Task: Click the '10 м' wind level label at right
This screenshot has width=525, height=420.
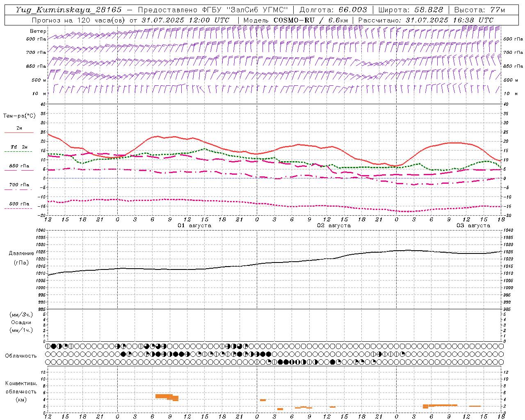Action: (510, 94)
